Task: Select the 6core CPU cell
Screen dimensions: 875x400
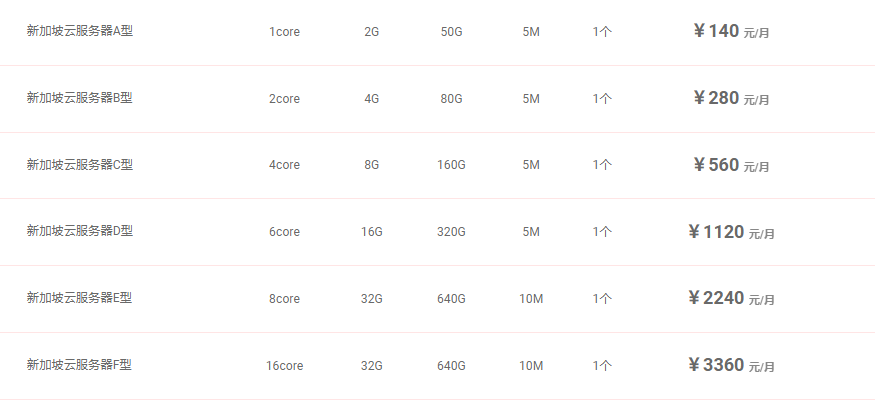Action: coord(284,232)
